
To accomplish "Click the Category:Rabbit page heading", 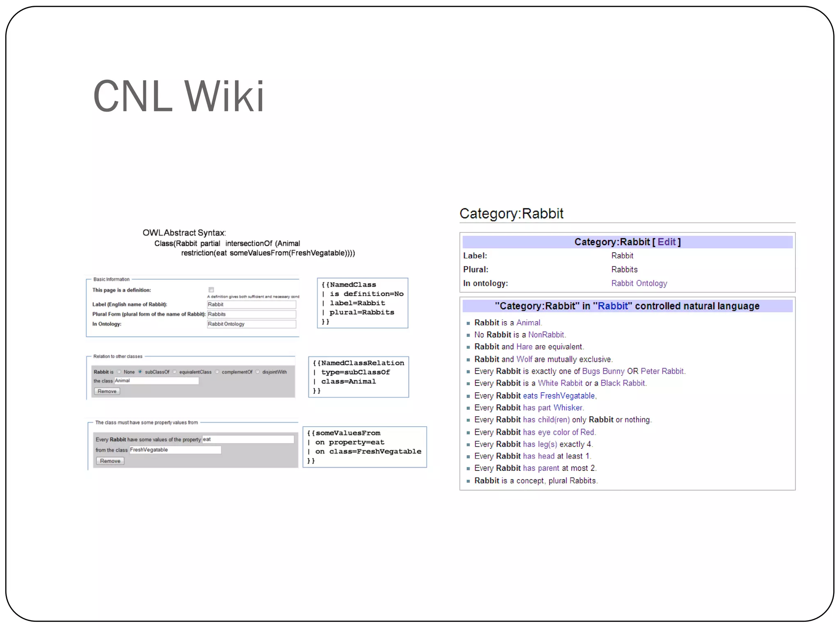I will pyautogui.click(x=511, y=214).
